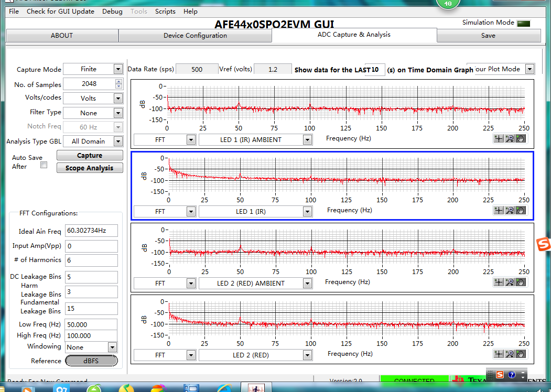Toggle the Auto Save After checkbox

(44, 165)
